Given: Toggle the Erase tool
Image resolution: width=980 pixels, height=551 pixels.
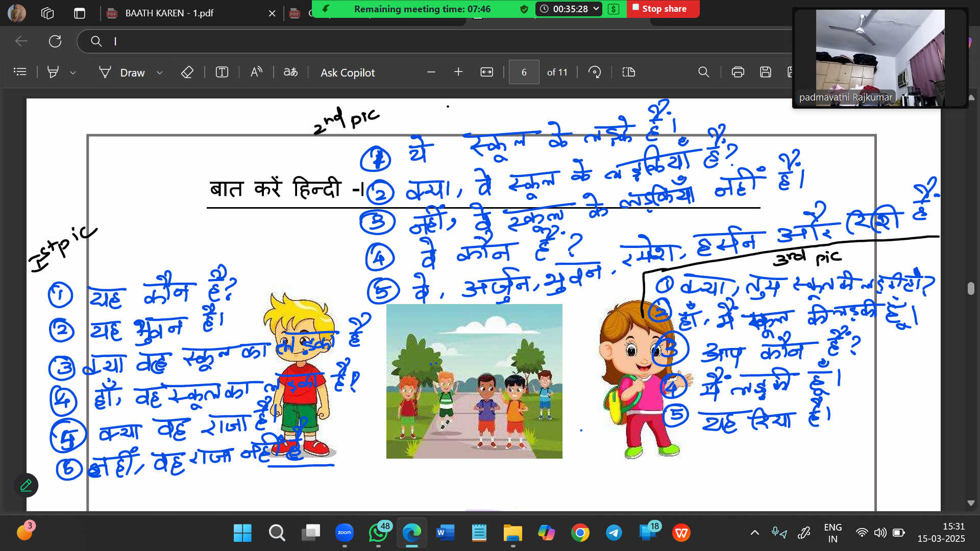Looking at the screenshot, I should [187, 72].
